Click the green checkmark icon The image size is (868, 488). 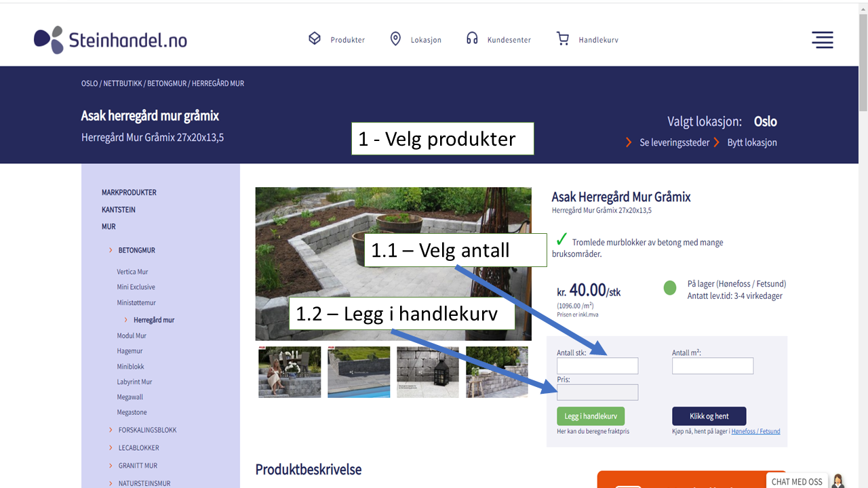click(x=561, y=240)
